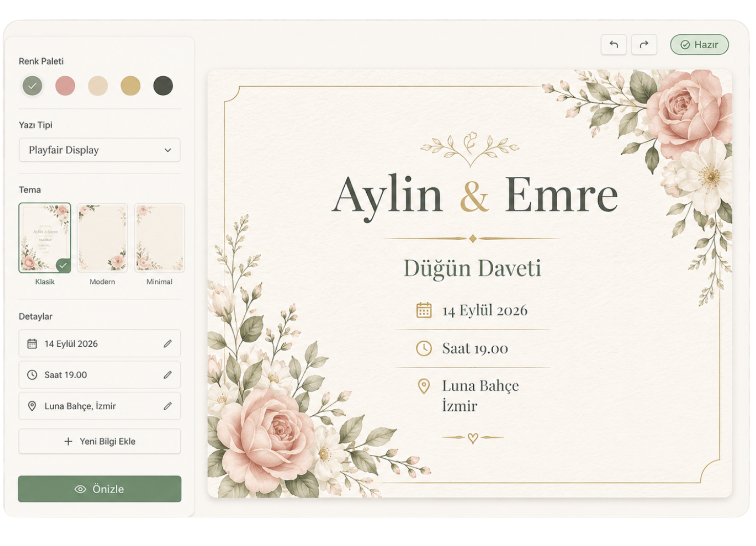This screenshot has height=546, width=756.
Task: Click the Hazır status button
Action: [699, 45]
